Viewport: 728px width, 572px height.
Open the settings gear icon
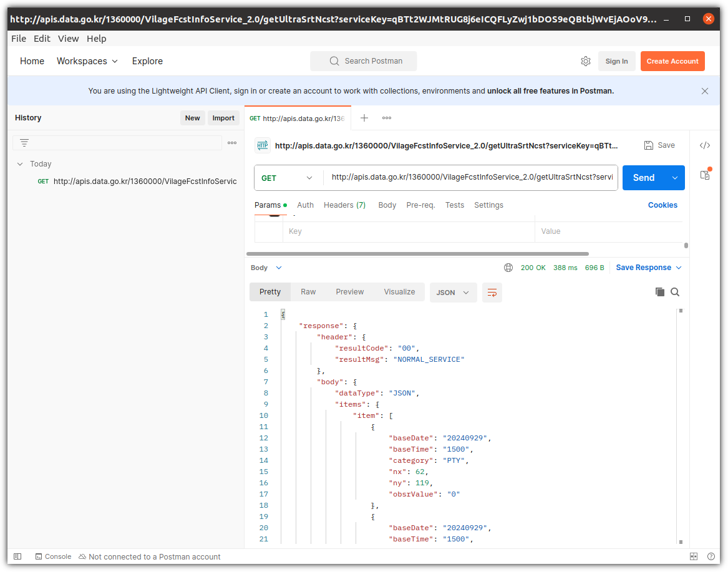[x=586, y=61]
